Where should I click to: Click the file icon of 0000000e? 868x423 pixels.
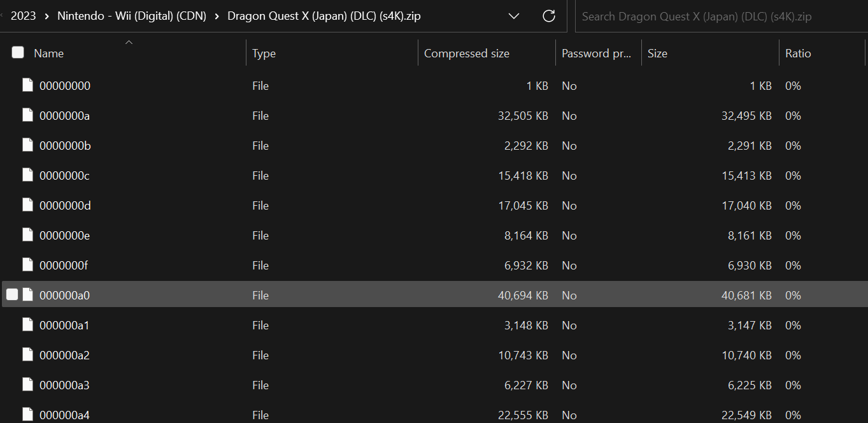point(27,235)
